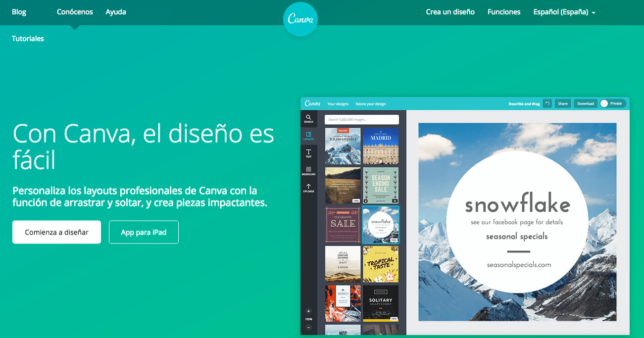Click the zoom in plus icon in the editor
This screenshot has width=644, height=338.
pos(308,311)
